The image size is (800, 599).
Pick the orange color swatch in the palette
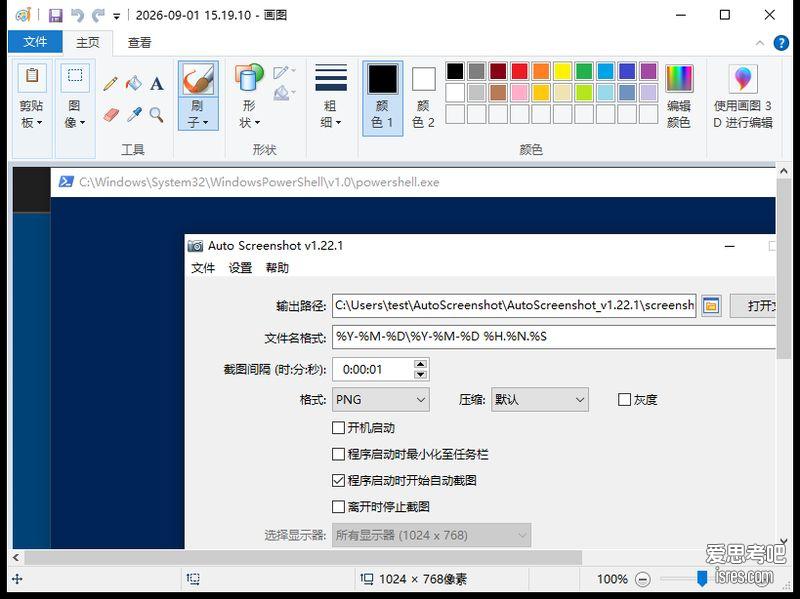(x=541, y=71)
